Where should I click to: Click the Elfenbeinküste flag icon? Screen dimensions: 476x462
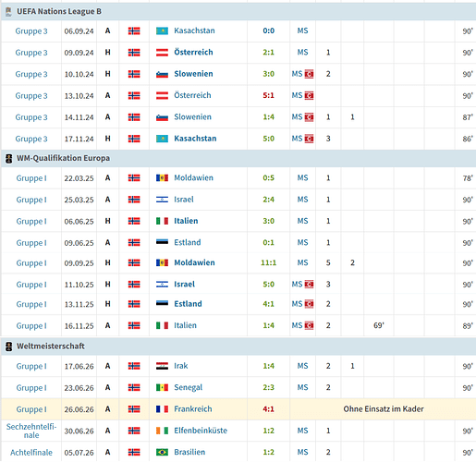[162, 431]
